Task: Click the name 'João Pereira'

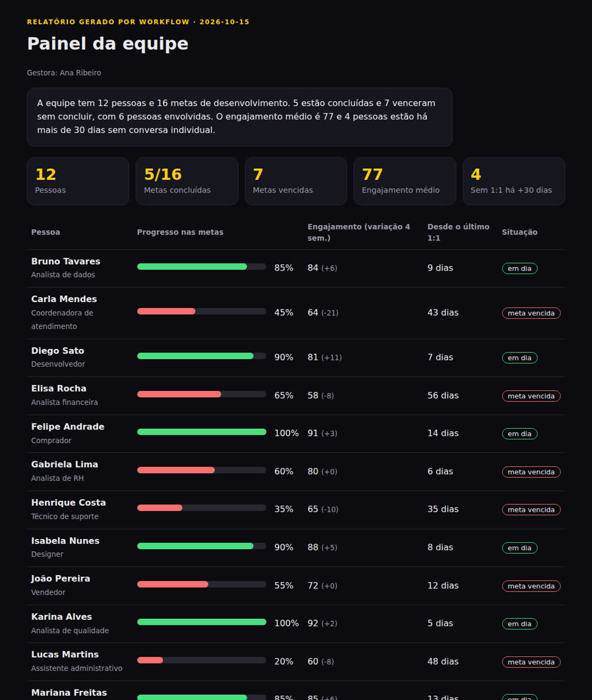Action: tap(60, 579)
